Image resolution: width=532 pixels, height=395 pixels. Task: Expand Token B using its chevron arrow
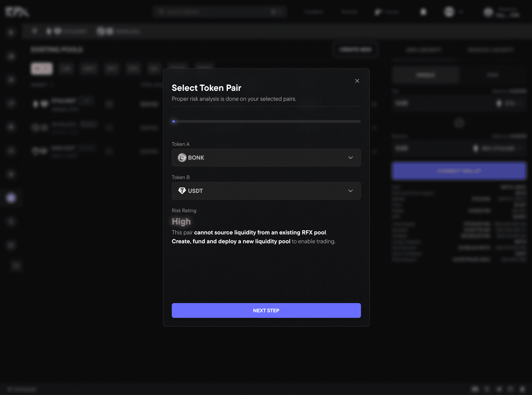coord(350,190)
